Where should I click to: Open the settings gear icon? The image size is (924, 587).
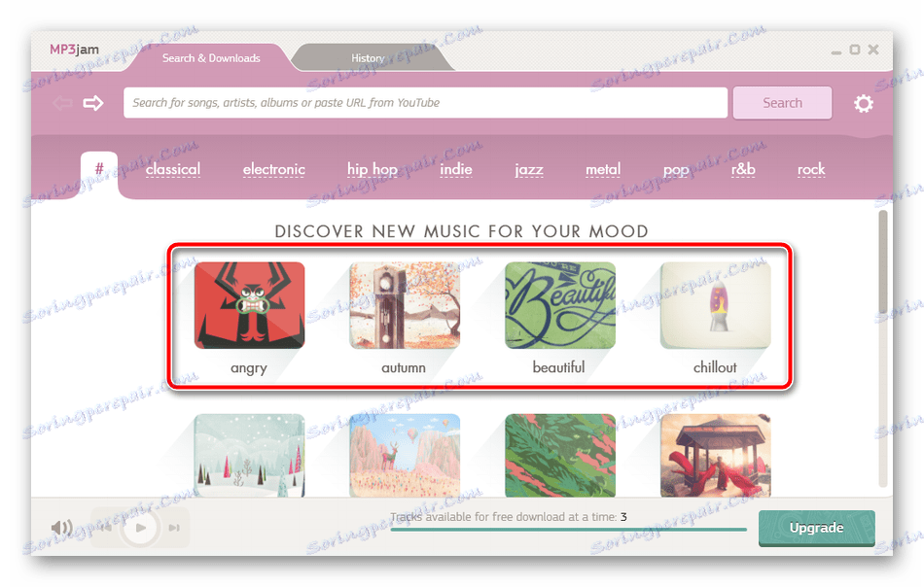click(864, 104)
